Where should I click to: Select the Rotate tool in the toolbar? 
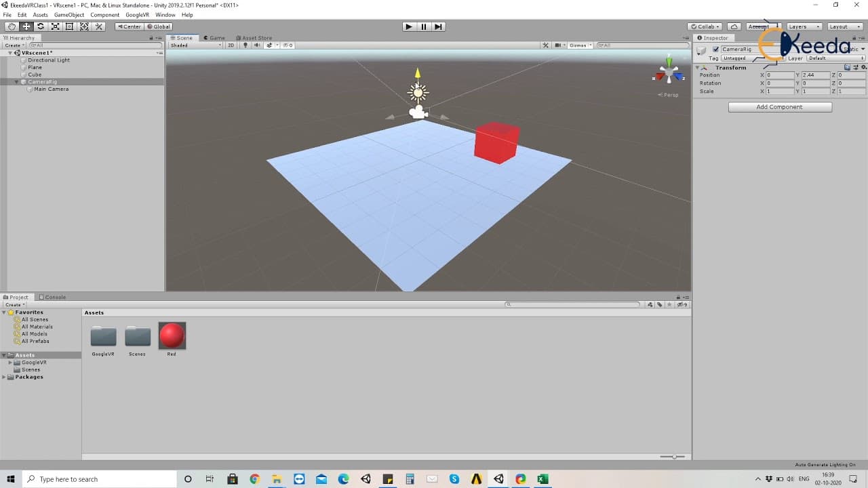(x=41, y=26)
